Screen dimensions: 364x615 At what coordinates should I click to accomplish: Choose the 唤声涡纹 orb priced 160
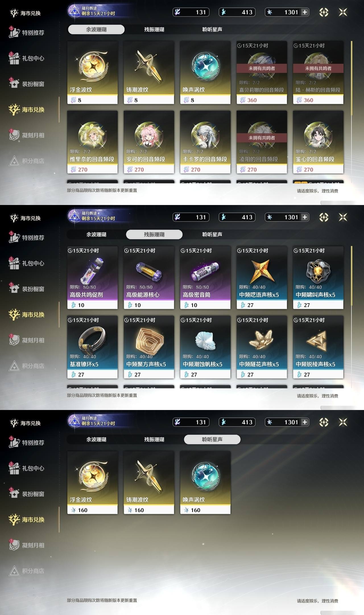coord(205,483)
